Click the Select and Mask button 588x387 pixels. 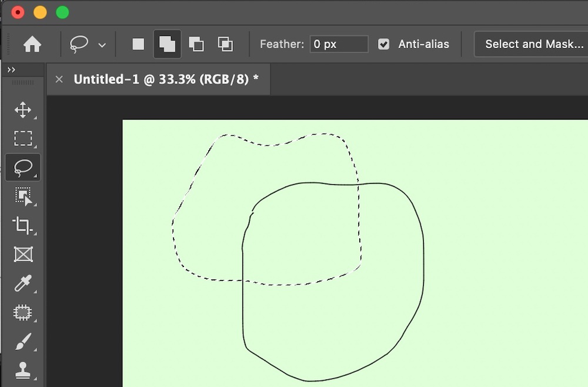534,44
